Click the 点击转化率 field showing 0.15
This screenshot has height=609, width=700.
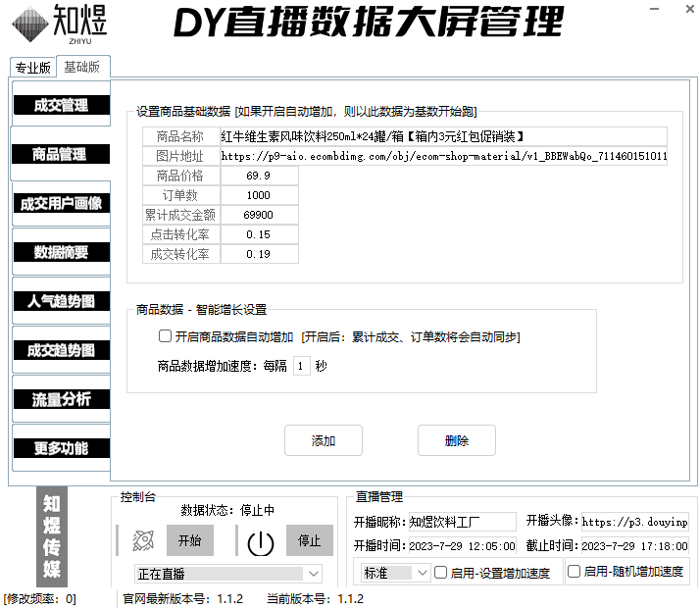click(260, 234)
